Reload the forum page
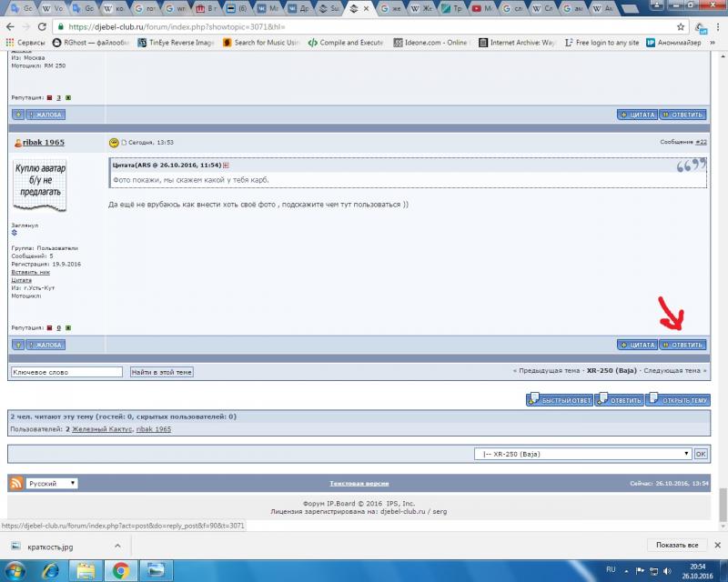This screenshot has width=728, height=582. point(42,27)
